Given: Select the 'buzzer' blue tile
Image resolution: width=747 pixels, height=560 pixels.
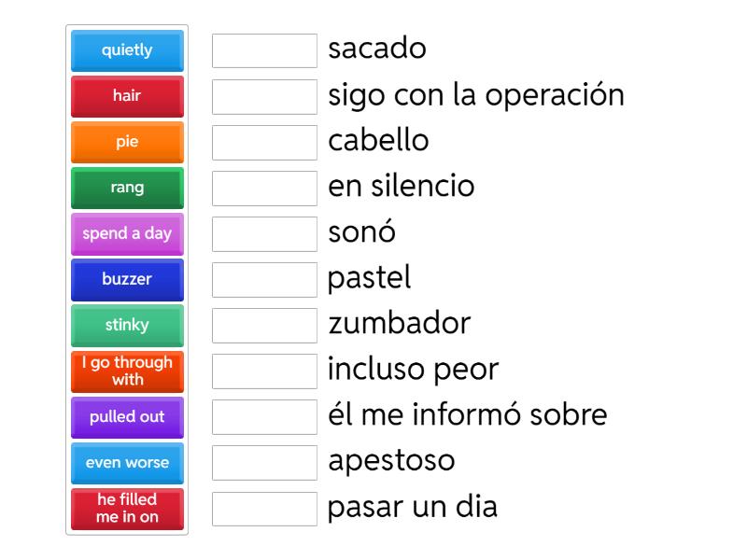Looking at the screenshot, I should [127, 279].
